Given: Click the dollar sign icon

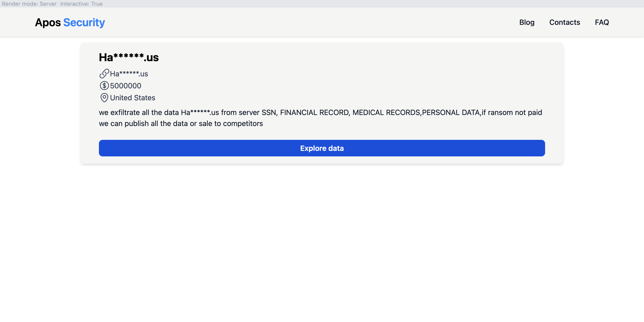Looking at the screenshot, I should [x=104, y=86].
